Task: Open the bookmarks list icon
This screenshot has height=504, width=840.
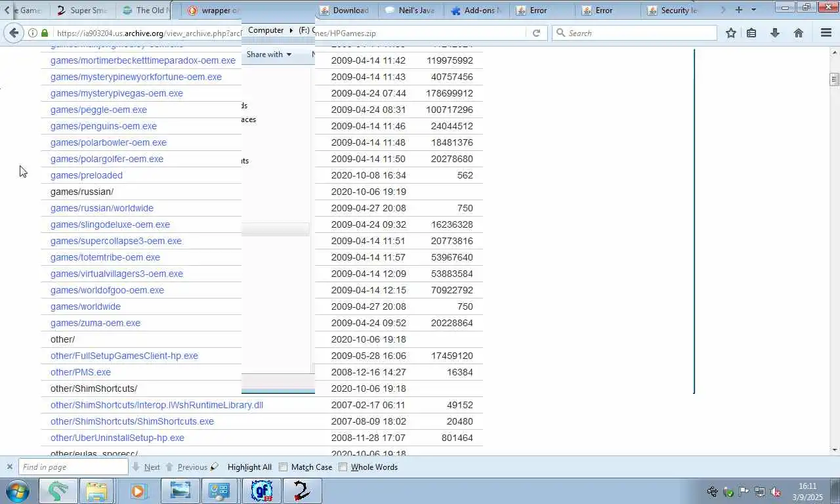Action: tap(751, 33)
